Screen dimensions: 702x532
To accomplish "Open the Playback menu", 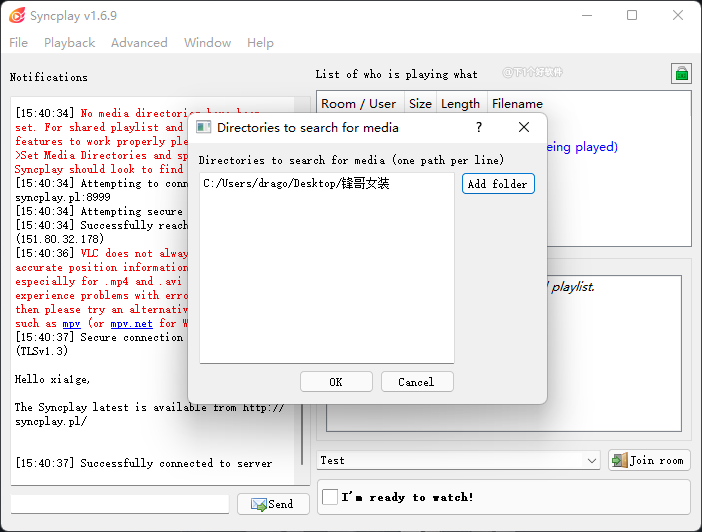I will (69, 43).
